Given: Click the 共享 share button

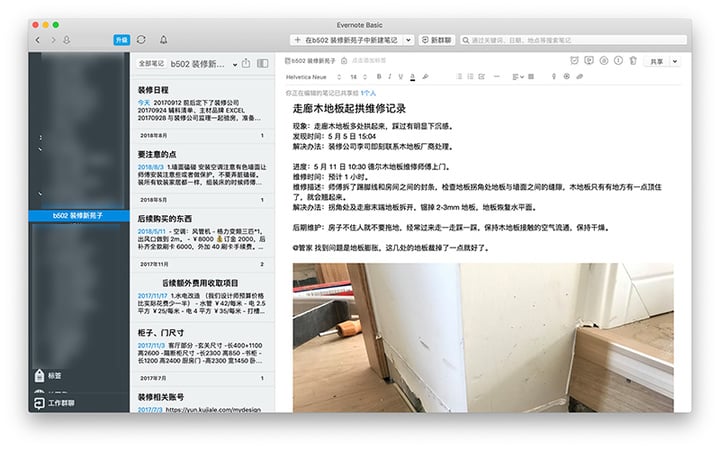Looking at the screenshot, I should [657, 61].
